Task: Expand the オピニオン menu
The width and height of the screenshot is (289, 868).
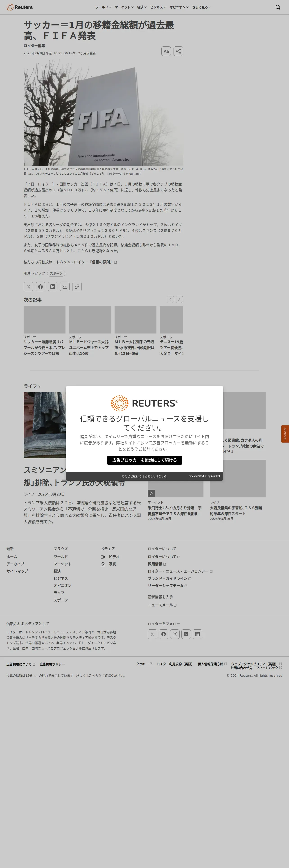Action: coord(179,7)
